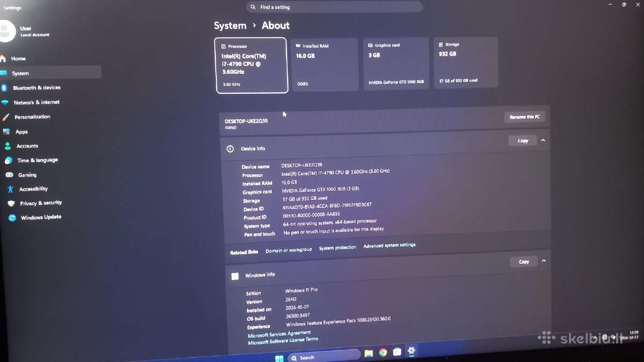
Task: Open Advanced system settings link
Action: pos(389,246)
